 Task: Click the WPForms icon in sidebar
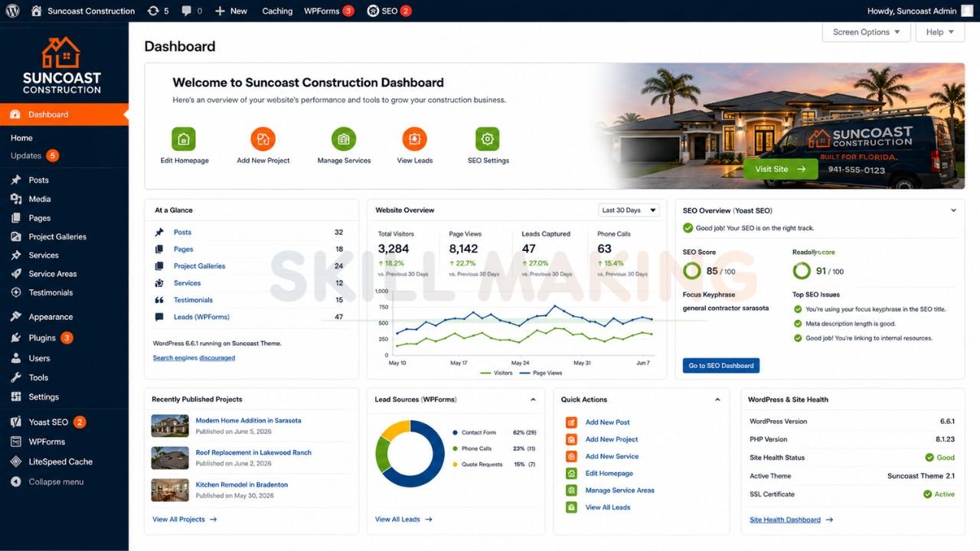tap(15, 442)
